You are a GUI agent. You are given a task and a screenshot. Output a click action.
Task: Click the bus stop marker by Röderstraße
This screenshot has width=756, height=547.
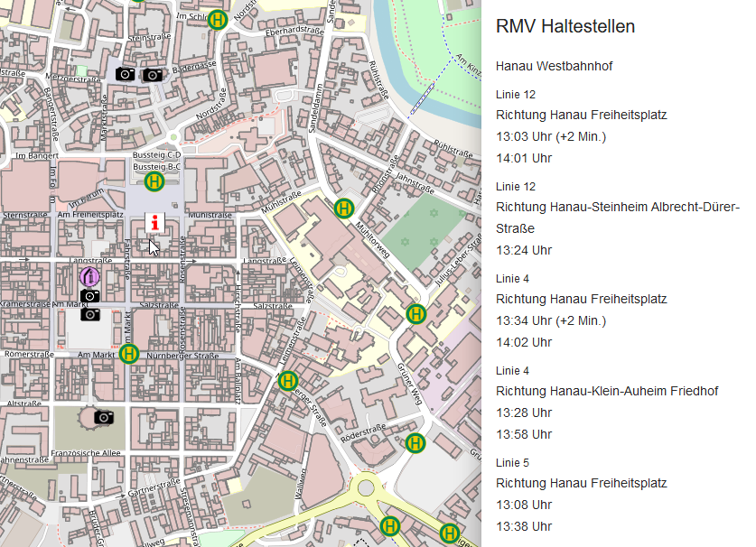pyautogui.click(x=415, y=443)
